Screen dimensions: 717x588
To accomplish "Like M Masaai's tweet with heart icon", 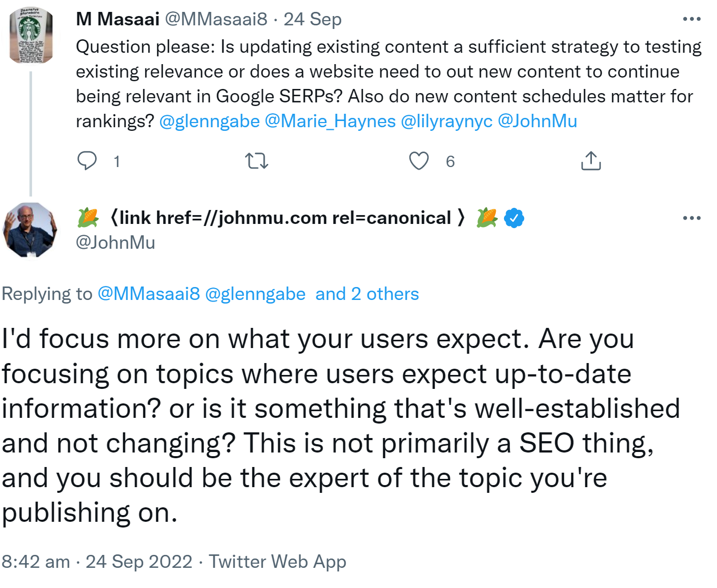I will [419, 161].
